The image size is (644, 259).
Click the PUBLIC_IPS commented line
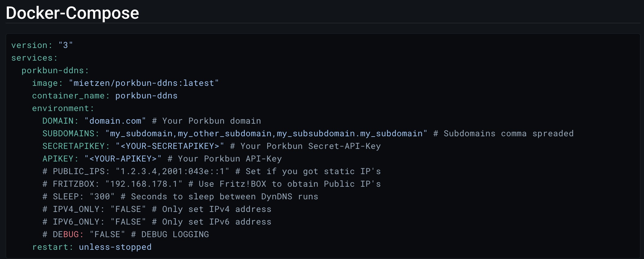[x=211, y=171]
